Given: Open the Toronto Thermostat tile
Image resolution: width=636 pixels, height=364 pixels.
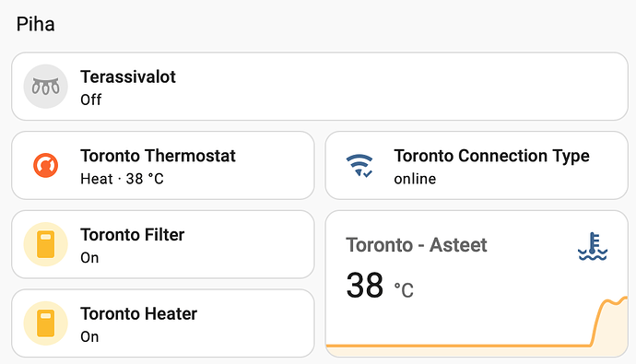Looking at the screenshot, I should (163, 165).
